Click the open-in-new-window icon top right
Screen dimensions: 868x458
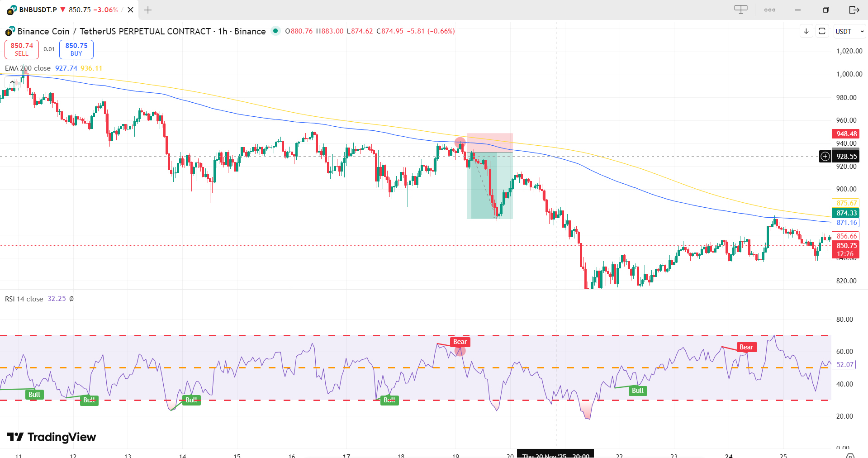(854, 10)
